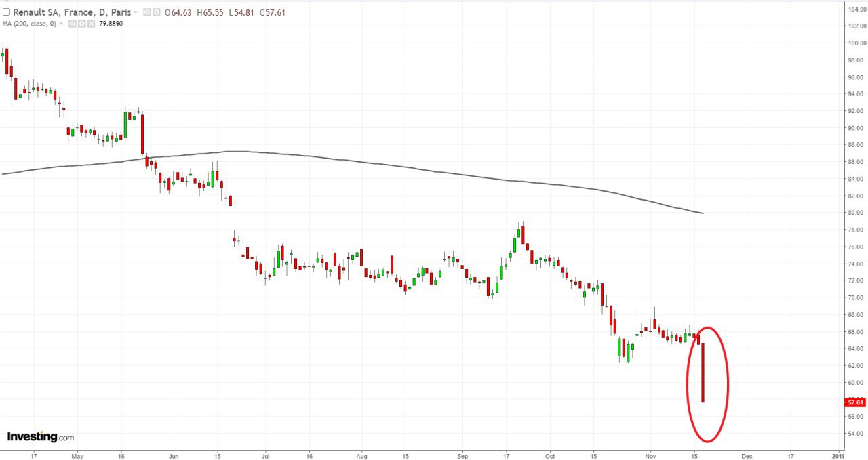The image size is (868, 460).
Task: Click the Renault SA, France, D, Paris title
Action: point(72,12)
